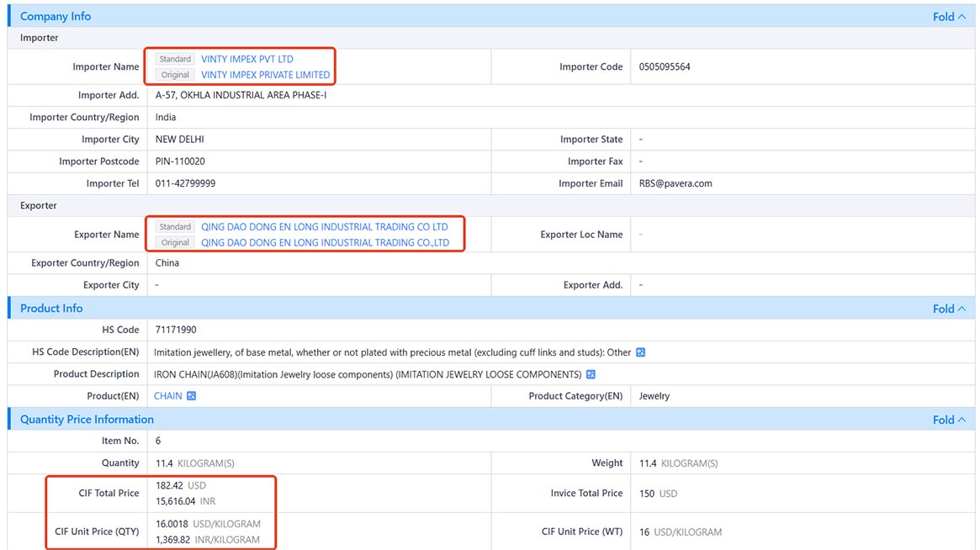Click the Standard tag in Importer Name
Viewport: 980px width, 550px height.
coord(175,59)
